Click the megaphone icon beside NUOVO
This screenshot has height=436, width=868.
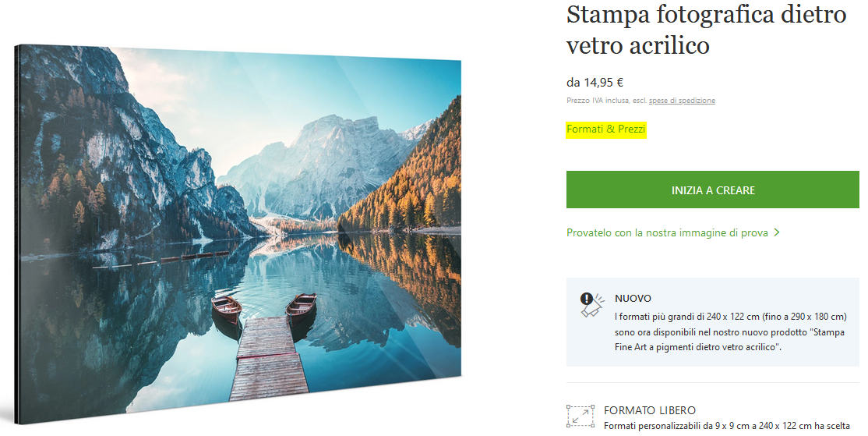(591, 305)
